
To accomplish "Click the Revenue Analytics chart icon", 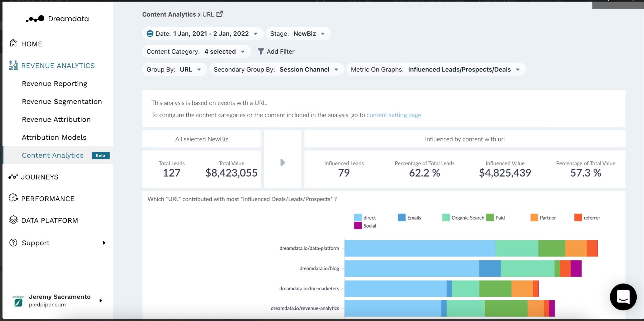I will click(13, 65).
